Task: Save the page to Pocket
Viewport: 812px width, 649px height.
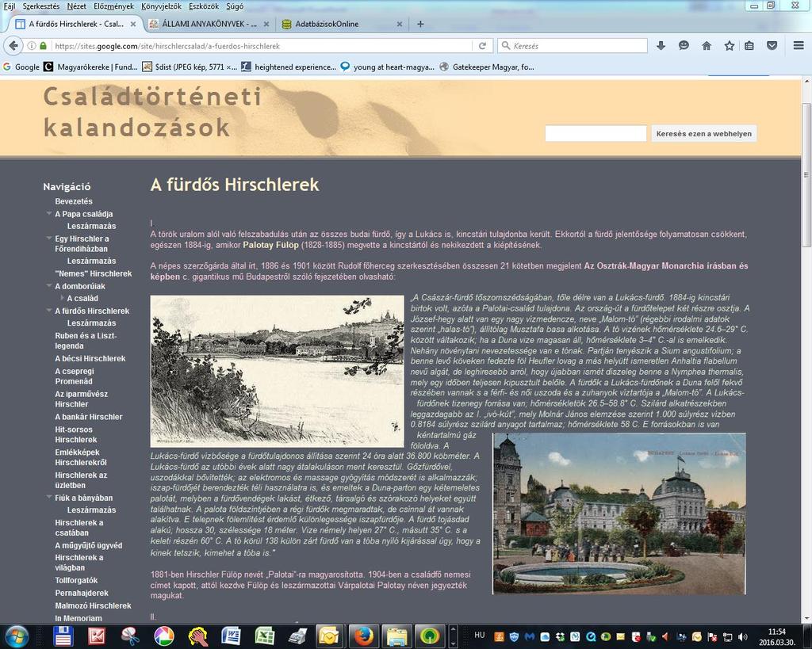Action: (772, 45)
